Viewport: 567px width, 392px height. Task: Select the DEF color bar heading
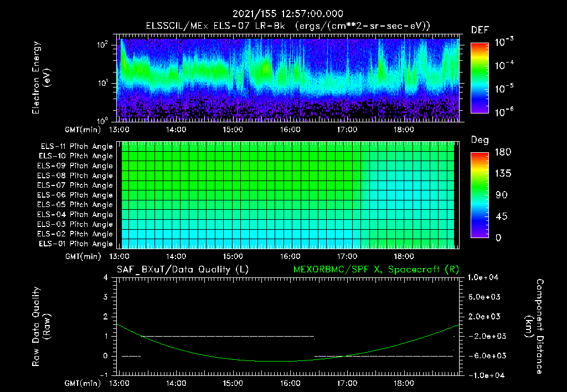(480, 30)
